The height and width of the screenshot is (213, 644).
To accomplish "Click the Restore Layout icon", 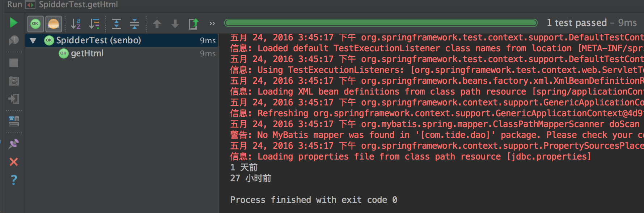I will pyautogui.click(x=14, y=121).
